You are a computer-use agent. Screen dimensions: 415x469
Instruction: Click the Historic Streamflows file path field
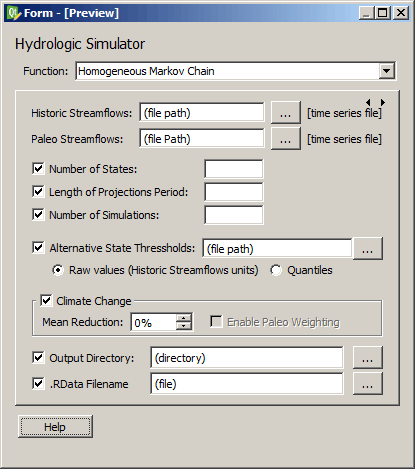click(x=202, y=113)
